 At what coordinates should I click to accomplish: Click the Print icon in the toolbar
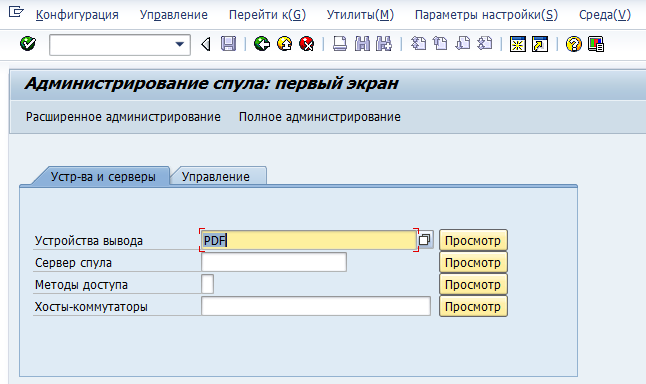pyautogui.click(x=339, y=44)
